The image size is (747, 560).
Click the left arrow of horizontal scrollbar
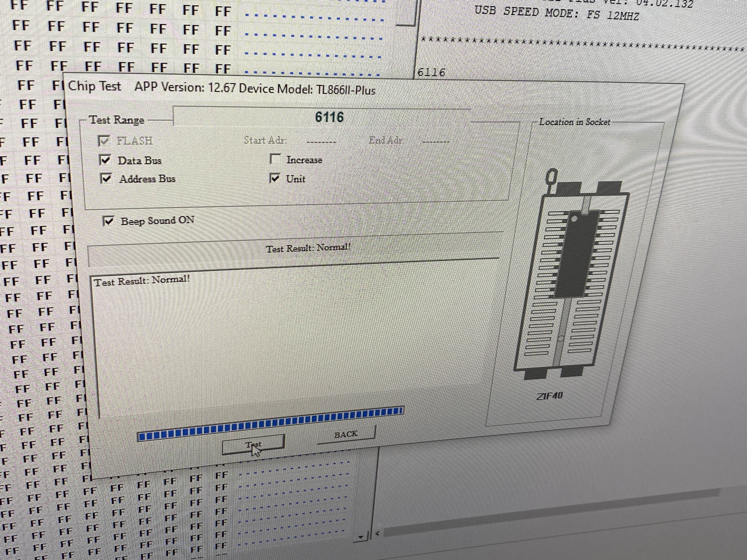(378, 534)
